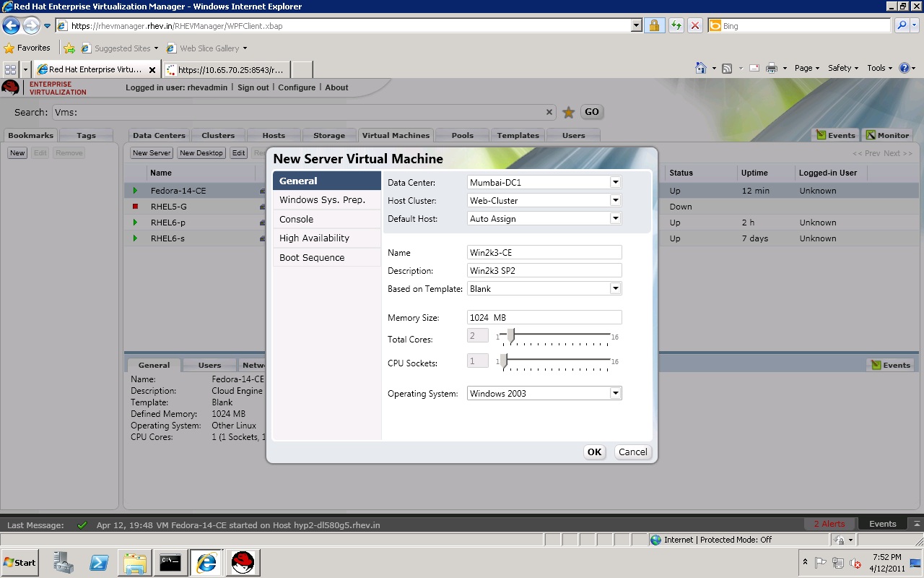Open the command prompt taskbar icon
The width and height of the screenshot is (924, 578).
pyautogui.click(x=170, y=562)
